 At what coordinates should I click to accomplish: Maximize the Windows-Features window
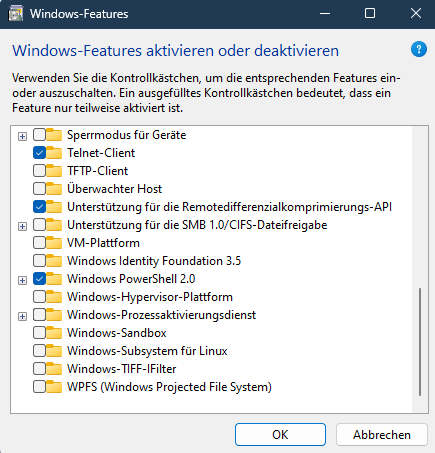[x=370, y=14]
